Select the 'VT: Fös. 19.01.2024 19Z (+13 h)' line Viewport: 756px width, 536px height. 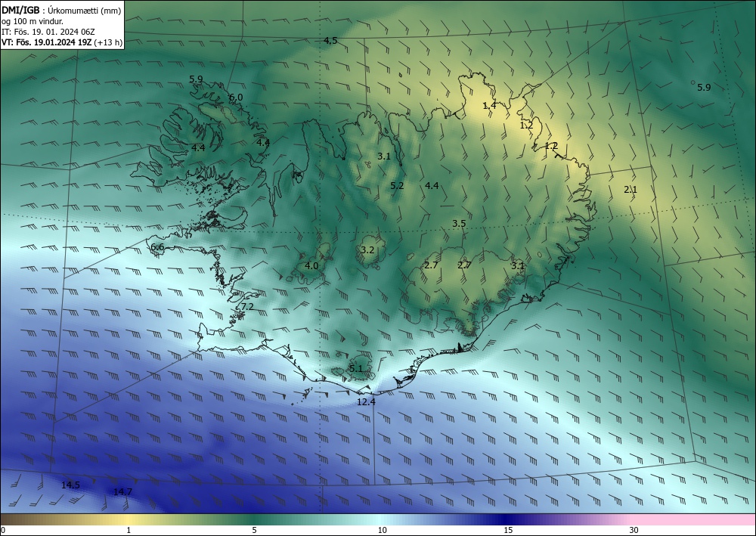62,42
